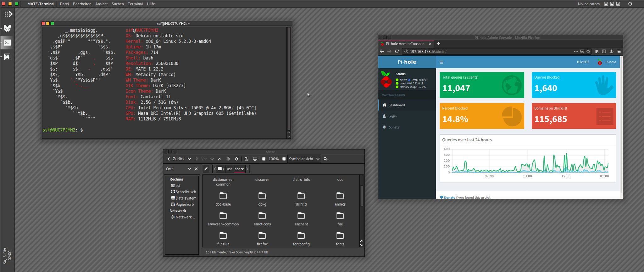The width and height of the screenshot is (644, 272).
Task: Go back with Zurück in file manager
Action: click(x=176, y=159)
